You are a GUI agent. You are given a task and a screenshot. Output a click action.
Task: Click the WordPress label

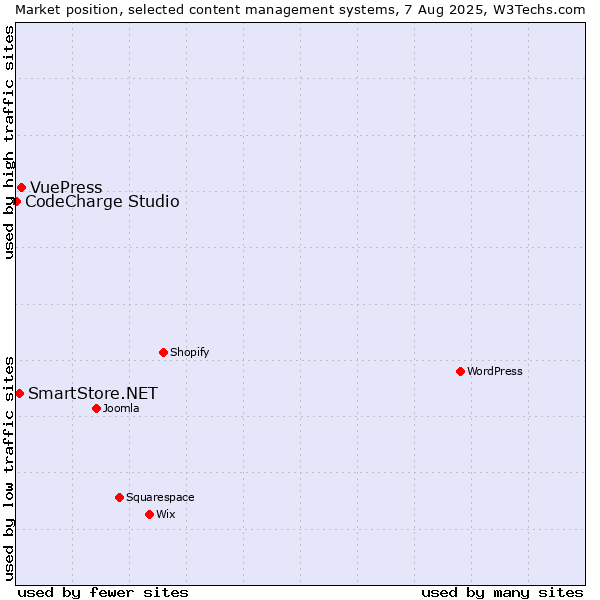tap(495, 371)
